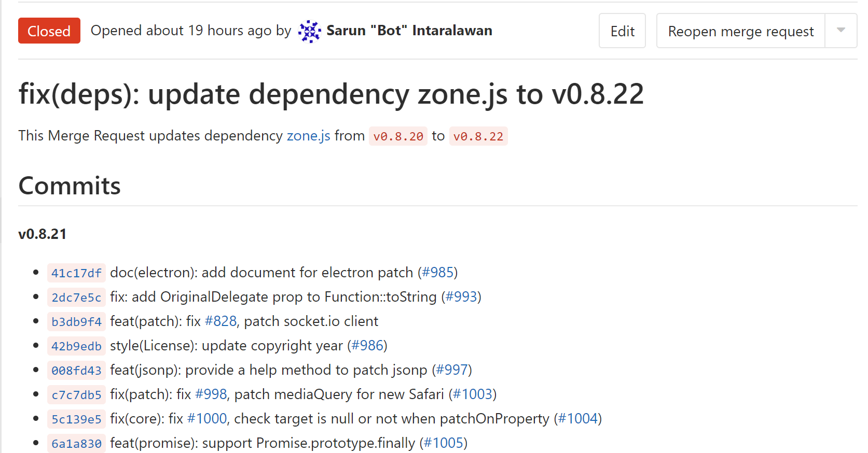Open commit 5c139e5
Viewport: 868px width, 453px height.
pyautogui.click(x=76, y=419)
